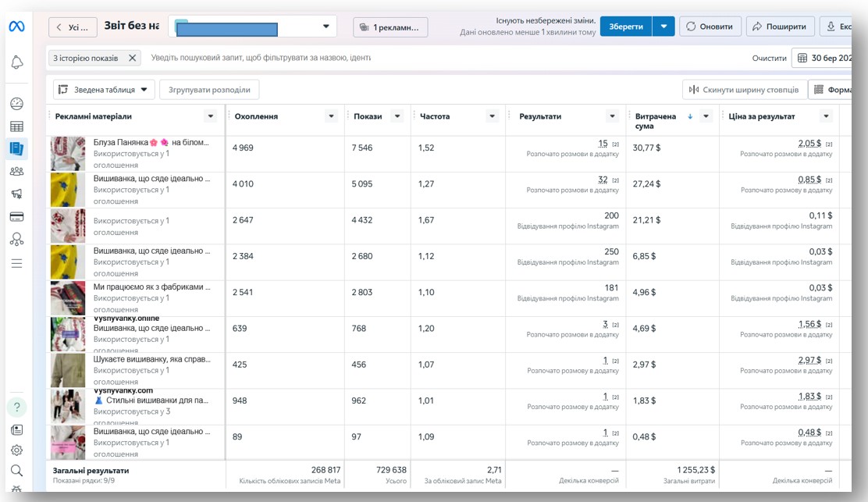Remove the 'З історією показів' filter chip

pyautogui.click(x=132, y=58)
